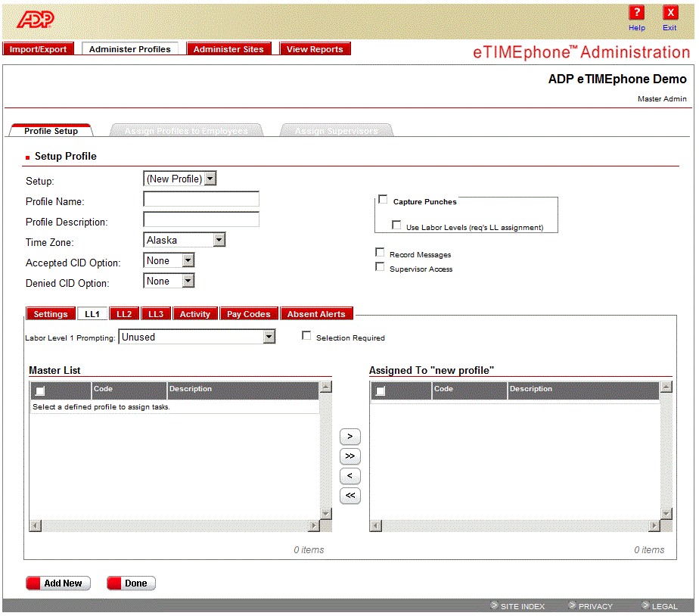
Task: Move selected item right with > button
Action: point(350,436)
